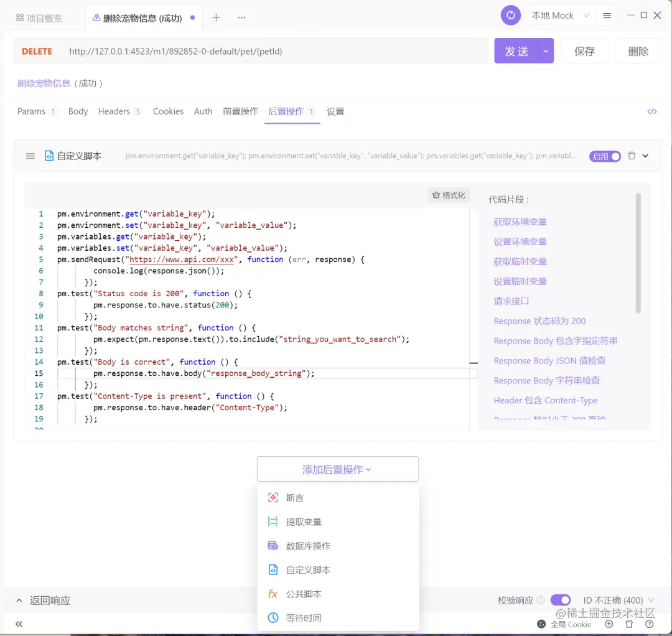The height and width of the screenshot is (636, 672).
Task: Insert the 设置临时变量 code snippet
Action: tap(520, 281)
